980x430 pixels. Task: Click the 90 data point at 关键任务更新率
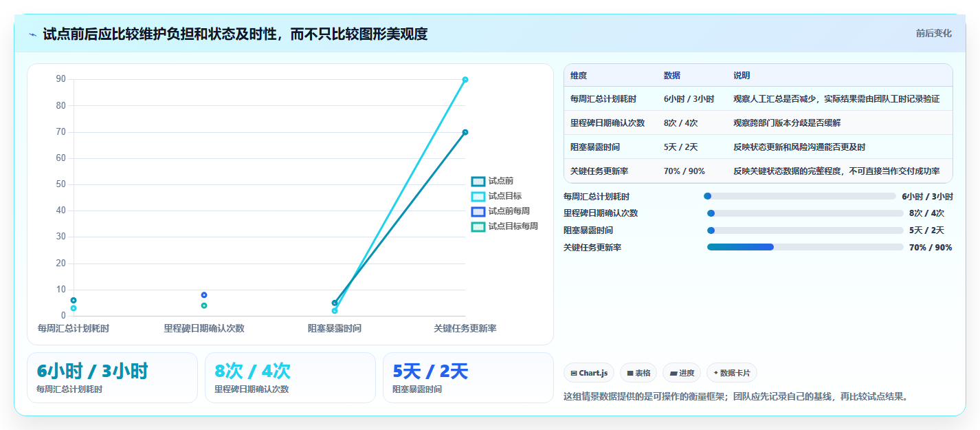click(465, 80)
